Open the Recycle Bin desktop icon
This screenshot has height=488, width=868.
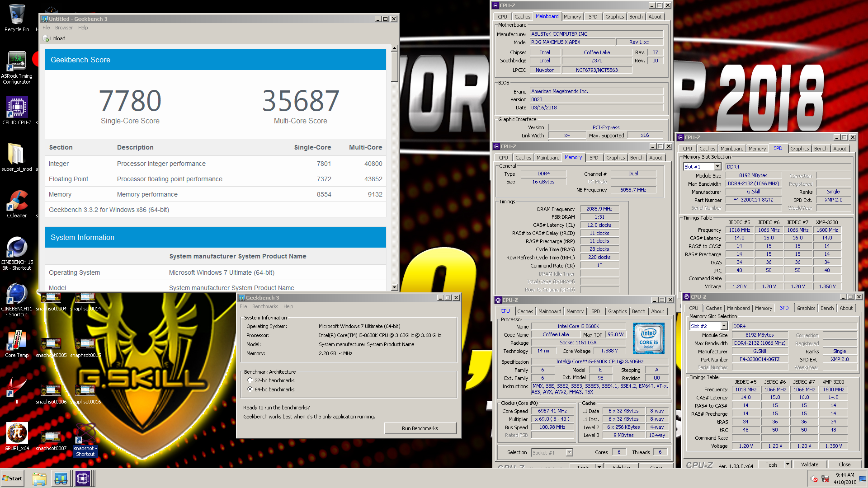pyautogui.click(x=17, y=18)
